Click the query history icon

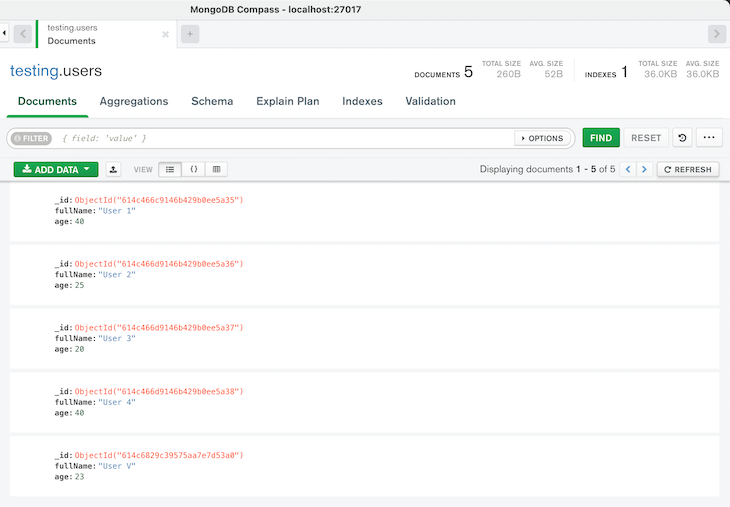pos(682,138)
